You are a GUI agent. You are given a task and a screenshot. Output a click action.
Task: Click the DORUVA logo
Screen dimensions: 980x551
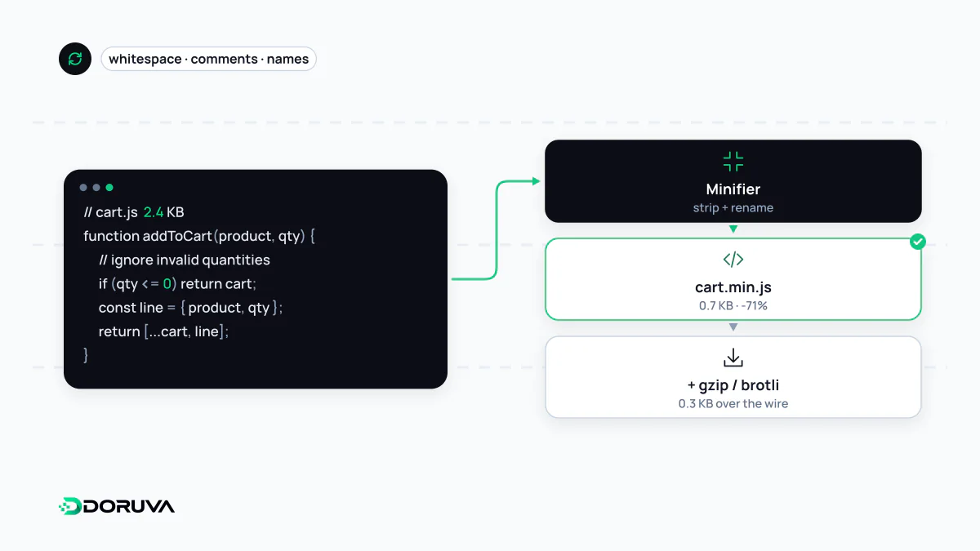pos(116,506)
